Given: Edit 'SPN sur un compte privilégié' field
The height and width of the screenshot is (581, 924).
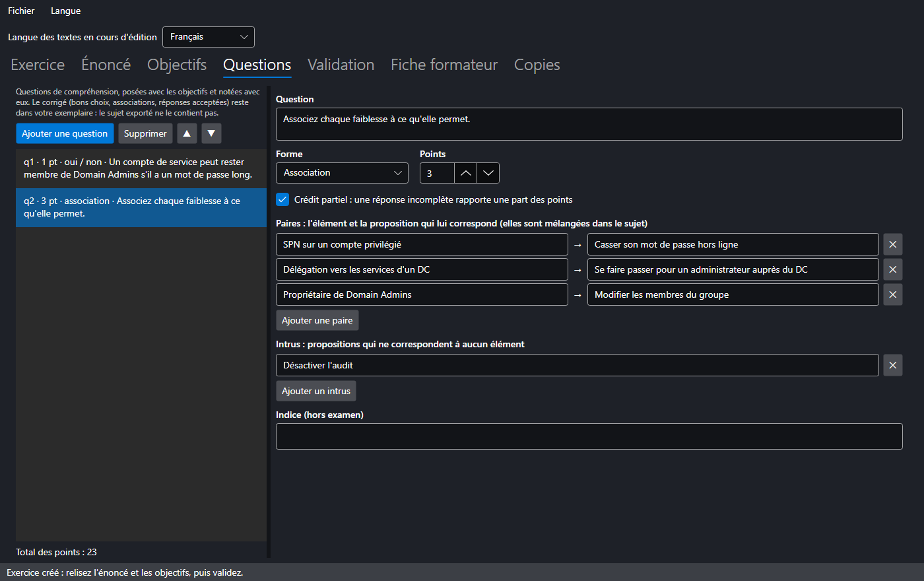Looking at the screenshot, I should pos(422,244).
